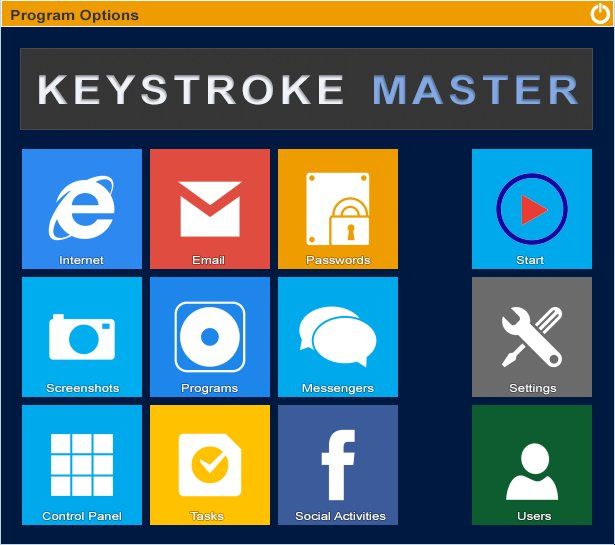Open the Internet tile with Explorer icon
This screenshot has width=615, height=545.
pos(82,209)
